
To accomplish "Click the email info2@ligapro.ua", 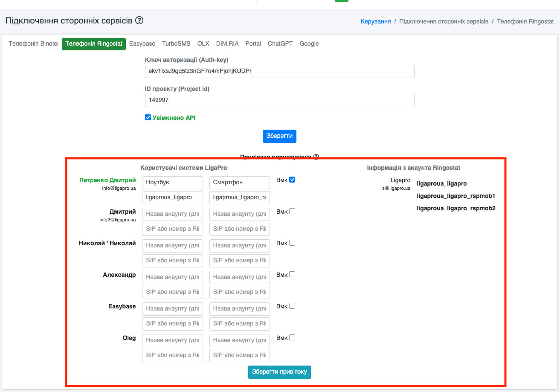I will coord(118,220).
